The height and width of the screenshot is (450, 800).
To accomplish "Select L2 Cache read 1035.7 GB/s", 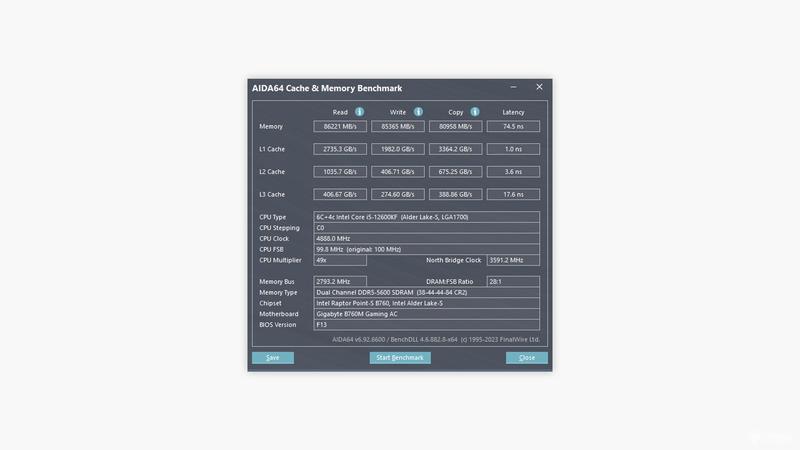I will tap(340, 171).
